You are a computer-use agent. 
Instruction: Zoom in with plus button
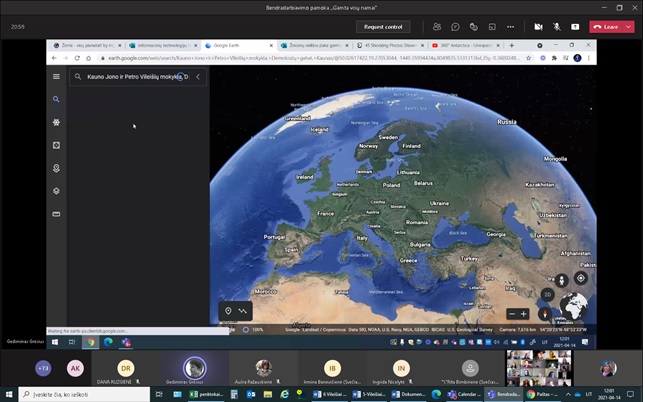point(523,314)
